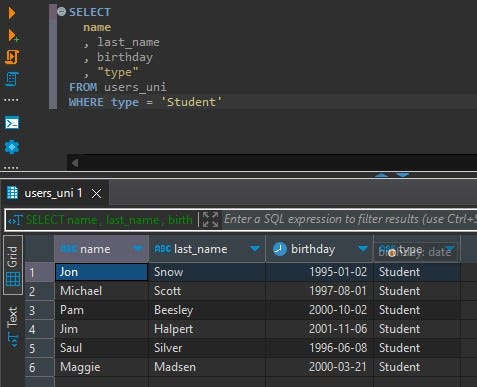Select the Student cell in Maggie's row

417,367
